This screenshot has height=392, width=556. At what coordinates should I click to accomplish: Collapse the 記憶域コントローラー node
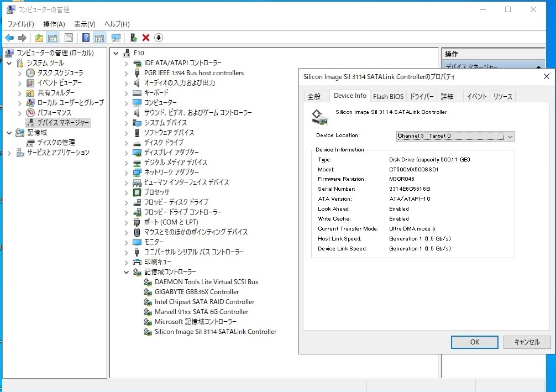tap(126, 273)
